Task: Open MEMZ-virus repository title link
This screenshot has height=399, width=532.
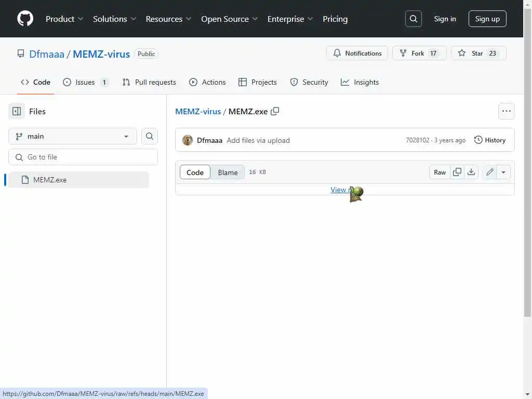Action: pos(101,54)
